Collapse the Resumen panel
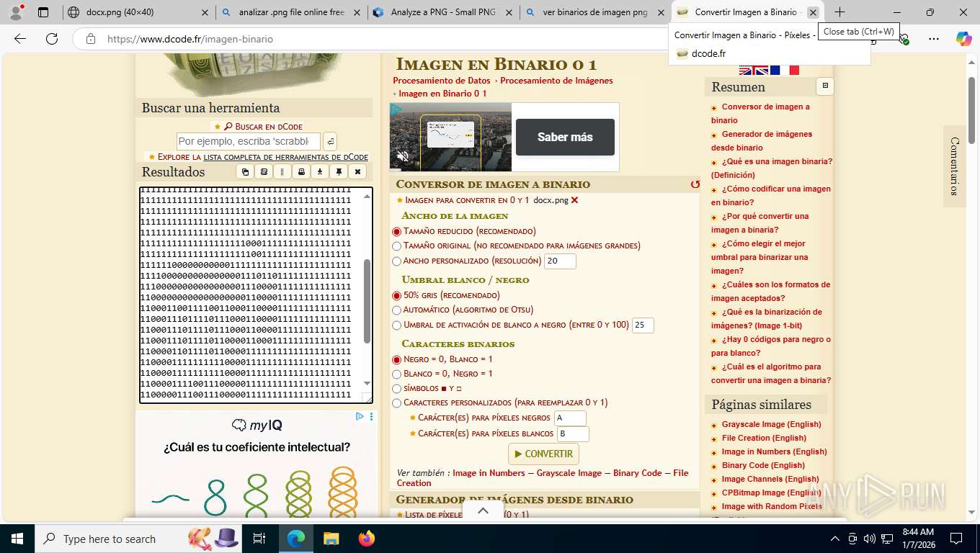This screenshot has height=553, width=980. [x=825, y=86]
